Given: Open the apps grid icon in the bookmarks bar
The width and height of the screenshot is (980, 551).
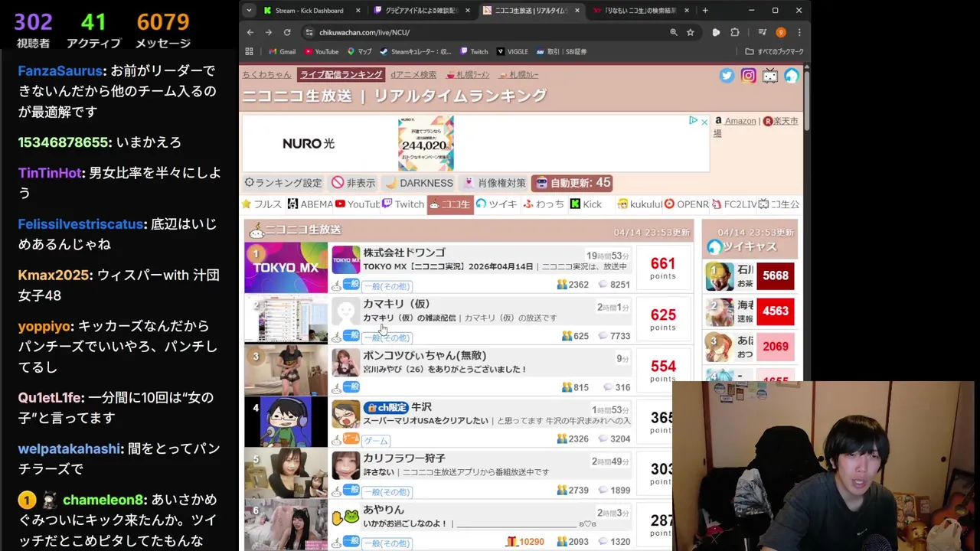Looking at the screenshot, I should [x=250, y=51].
